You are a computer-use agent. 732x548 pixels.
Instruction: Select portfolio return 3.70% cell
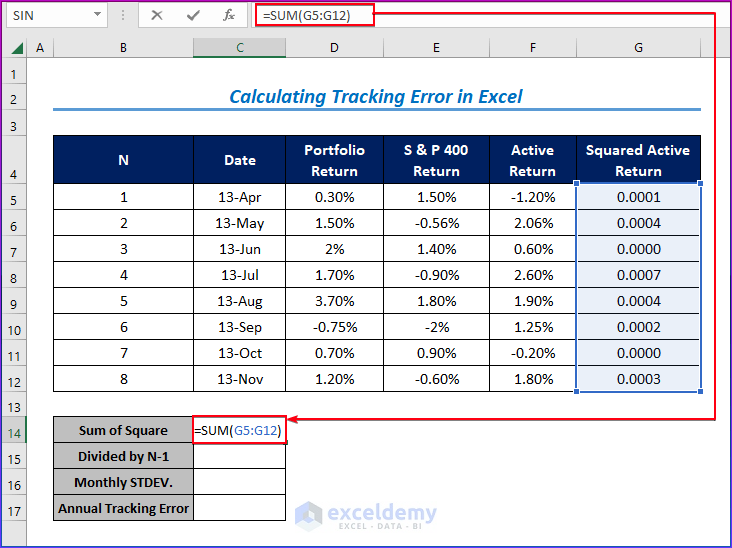334,301
